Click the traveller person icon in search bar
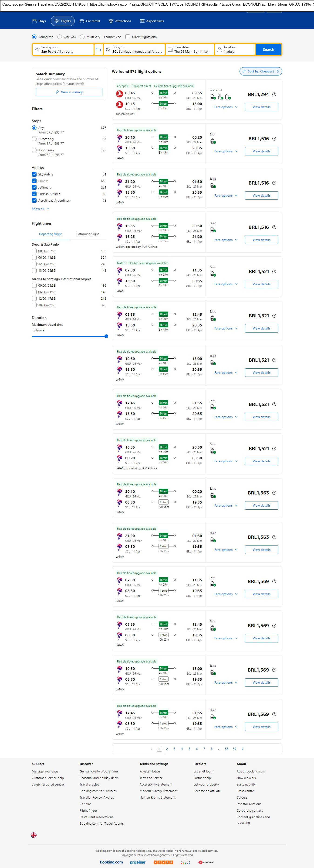Screen dimensions: 314x868 click(219, 50)
